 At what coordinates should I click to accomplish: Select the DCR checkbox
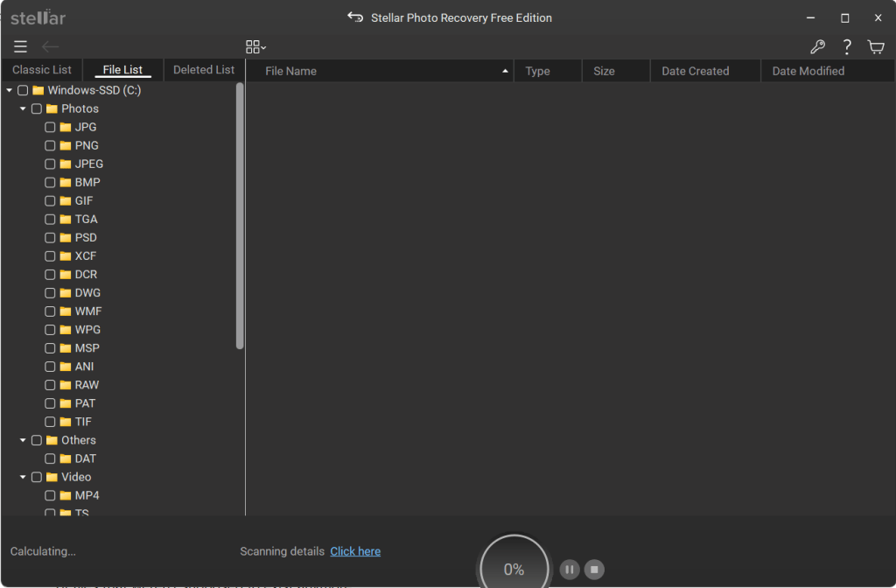[x=50, y=274]
